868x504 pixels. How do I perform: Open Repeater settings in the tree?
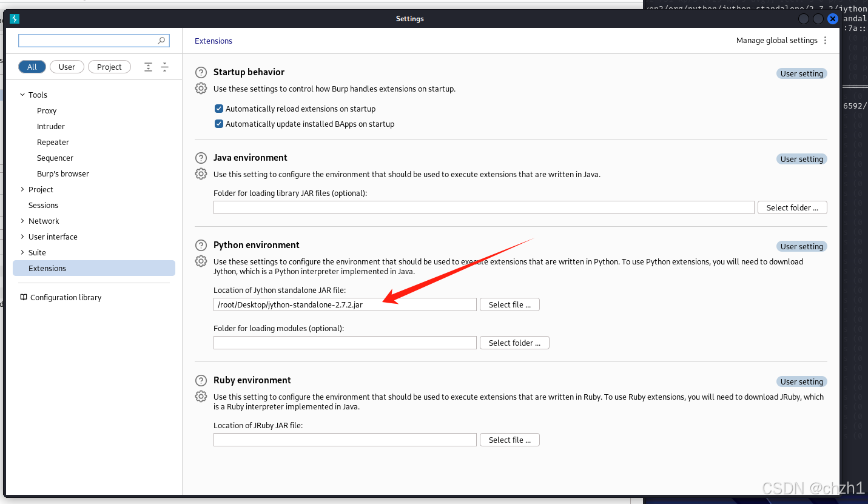click(x=53, y=142)
